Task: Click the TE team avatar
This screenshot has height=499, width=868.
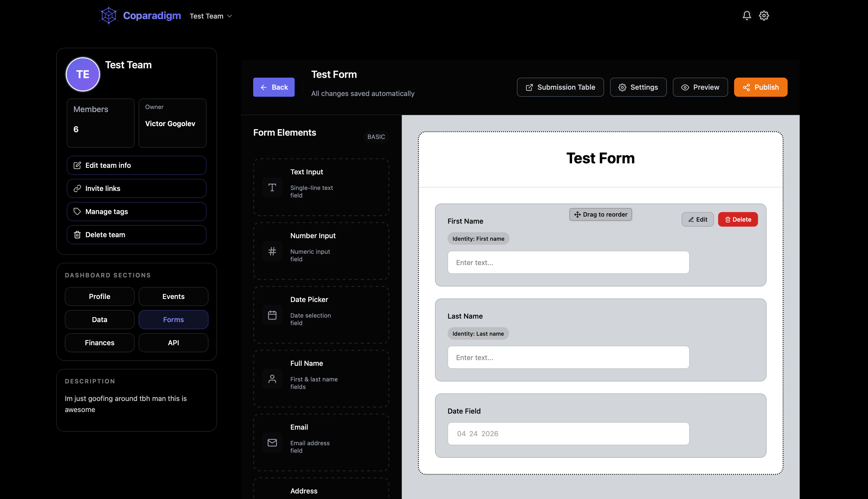Action: coord(83,74)
